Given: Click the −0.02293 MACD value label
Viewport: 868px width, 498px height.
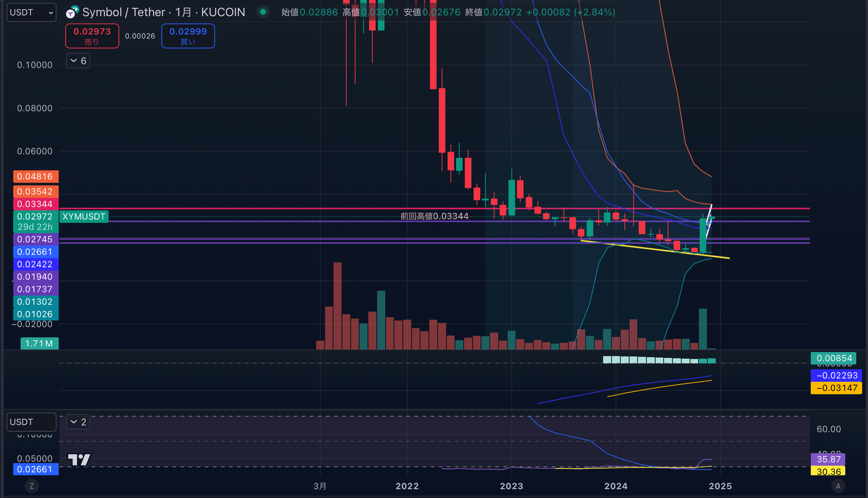Looking at the screenshot, I should click(x=836, y=376).
